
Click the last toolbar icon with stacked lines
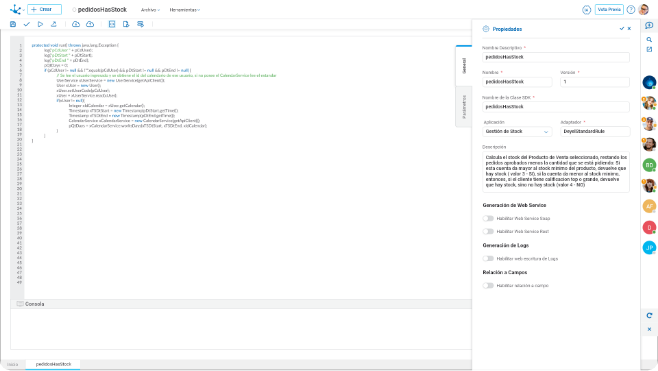point(140,24)
